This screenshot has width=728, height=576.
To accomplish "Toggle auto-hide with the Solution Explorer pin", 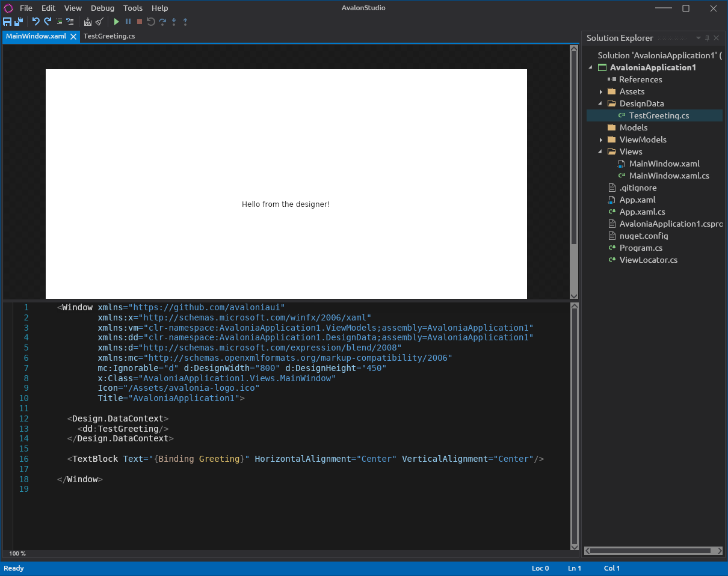I will [x=707, y=38].
